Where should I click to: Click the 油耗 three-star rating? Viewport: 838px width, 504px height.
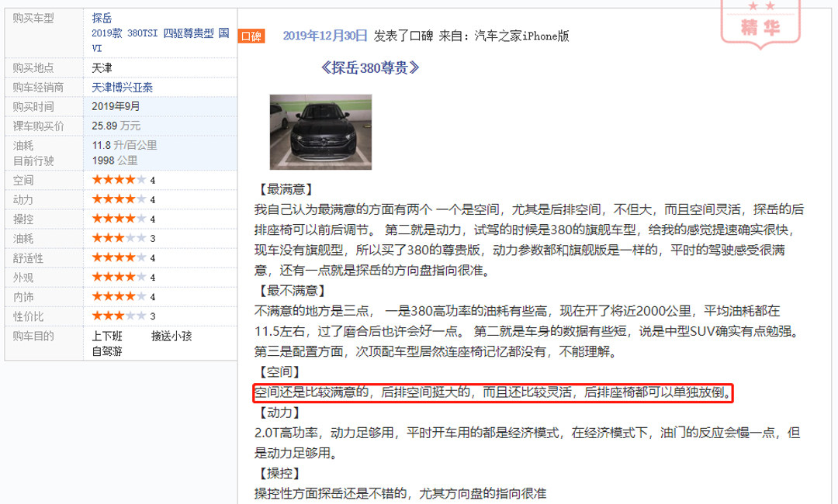pyautogui.click(x=119, y=238)
